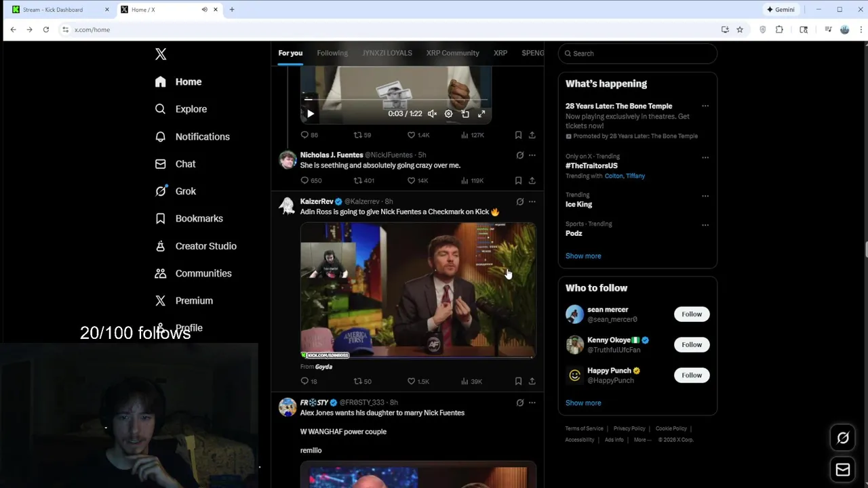Screen dimensions: 868x488
Task: Switch to the JYNXZI LOYALS tab
Action: point(387,53)
